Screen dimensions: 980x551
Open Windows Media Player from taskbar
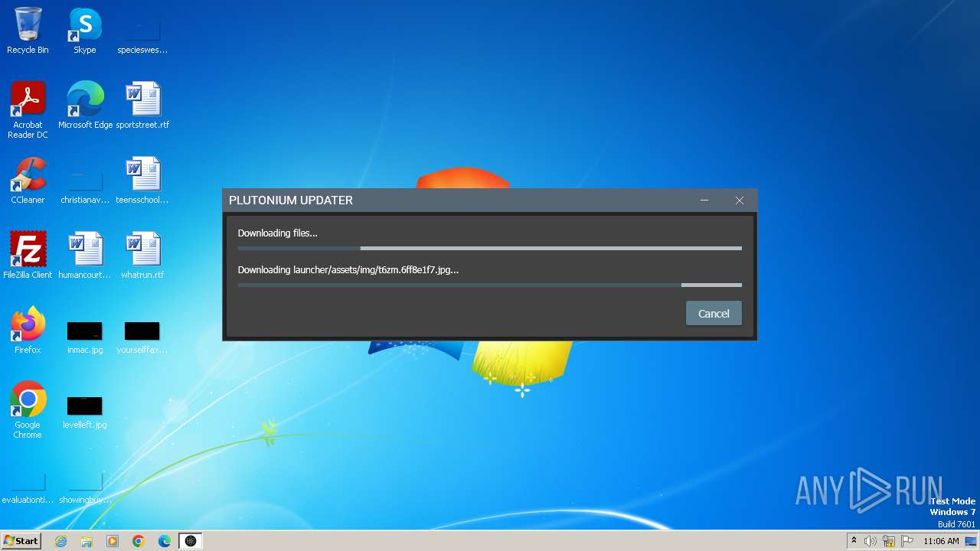pos(113,541)
